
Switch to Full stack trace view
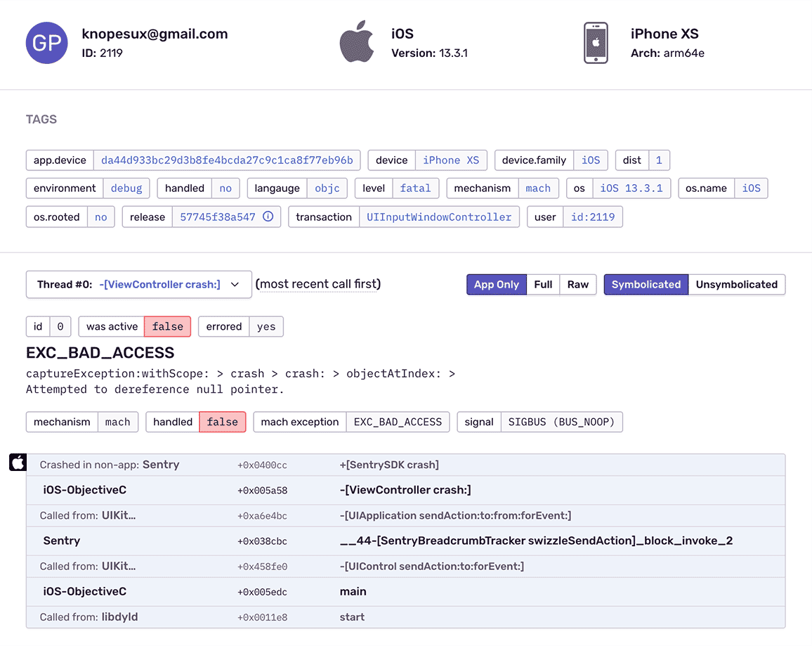pyautogui.click(x=543, y=285)
